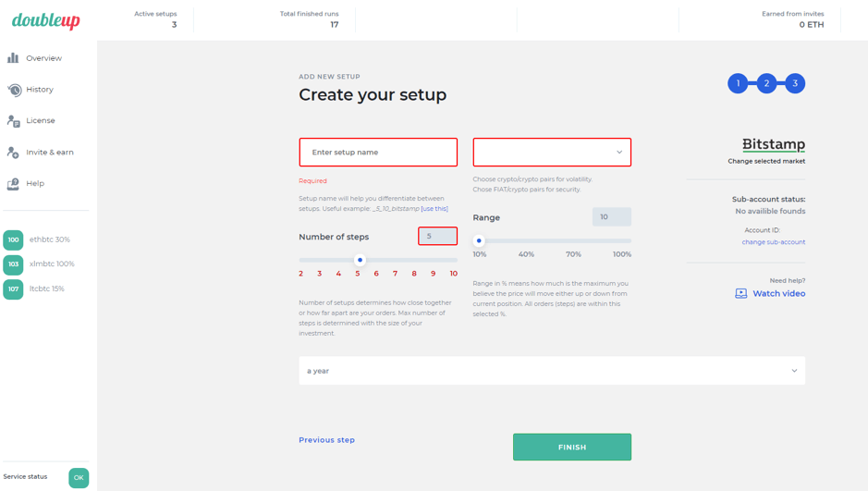Select setup 103 xlmbtc 100%
This screenshot has height=491, width=868.
click(41, 264)
